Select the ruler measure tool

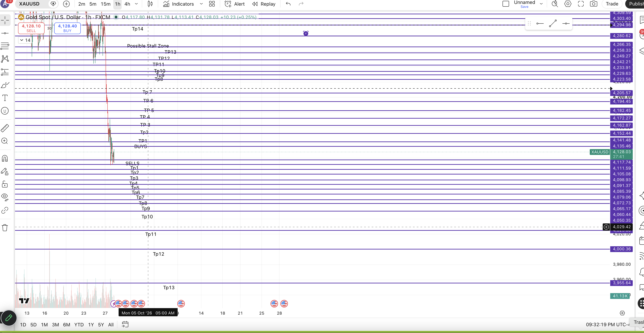tap(5, 128)
